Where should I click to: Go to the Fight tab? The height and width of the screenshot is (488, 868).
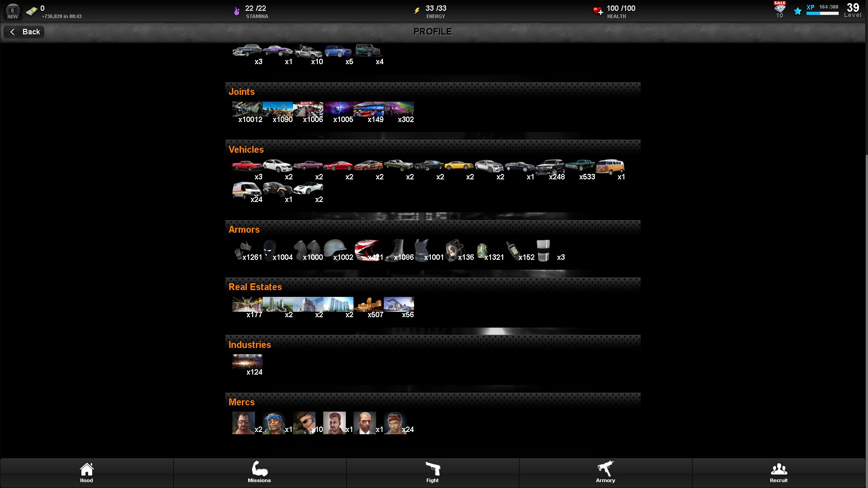[x=433, y=473]
